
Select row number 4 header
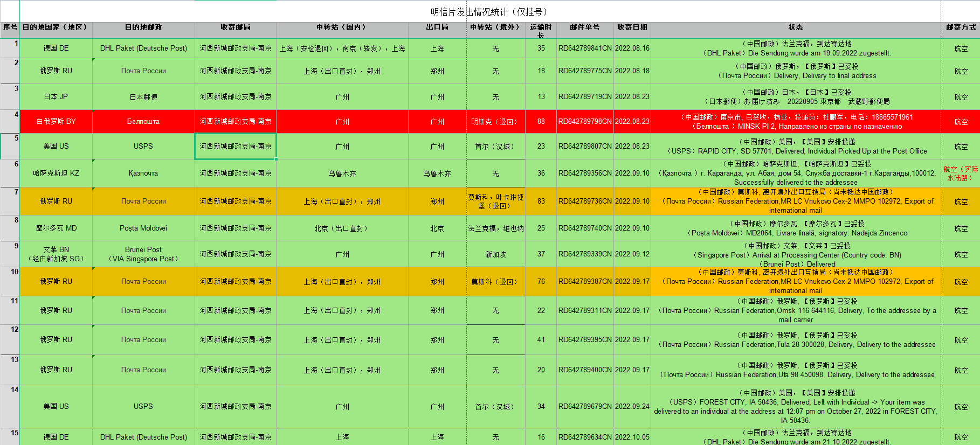click(10, 121)
